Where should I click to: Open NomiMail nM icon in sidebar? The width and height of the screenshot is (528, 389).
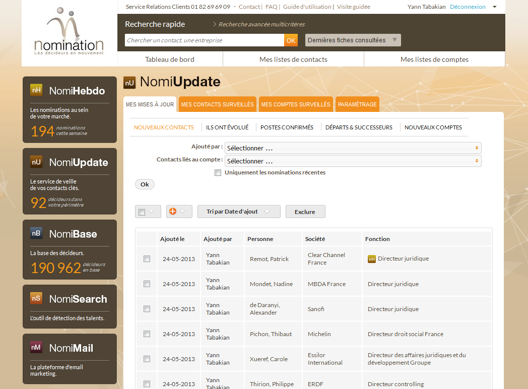[x=36, y=347]
